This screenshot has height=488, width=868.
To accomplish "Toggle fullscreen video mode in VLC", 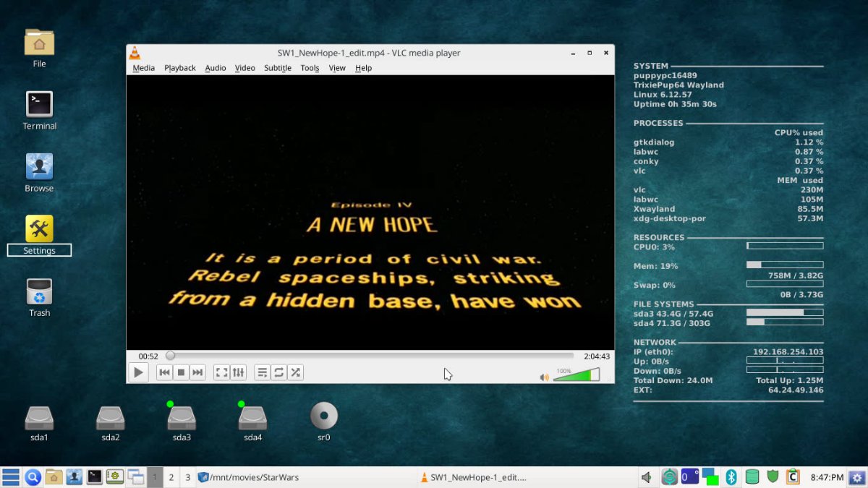I will [x=221, y=372].
